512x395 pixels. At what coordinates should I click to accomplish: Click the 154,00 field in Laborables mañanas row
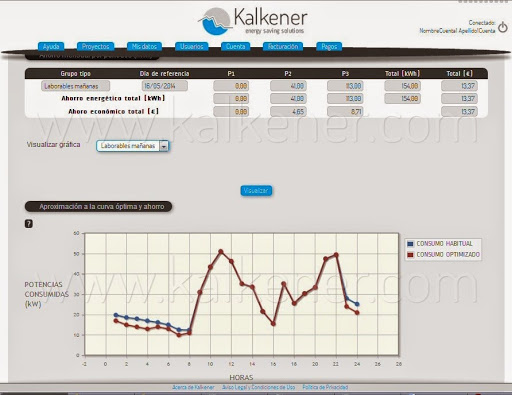[x=402, y=86]
